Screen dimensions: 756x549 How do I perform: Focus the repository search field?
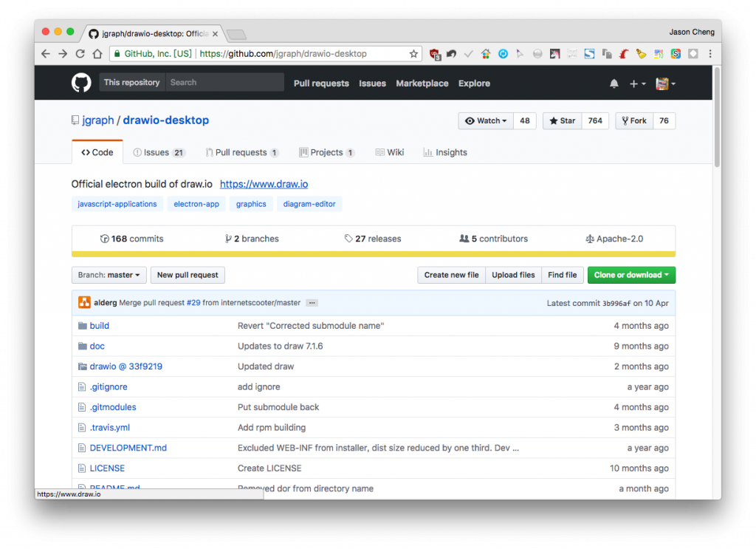coord(224,83)
